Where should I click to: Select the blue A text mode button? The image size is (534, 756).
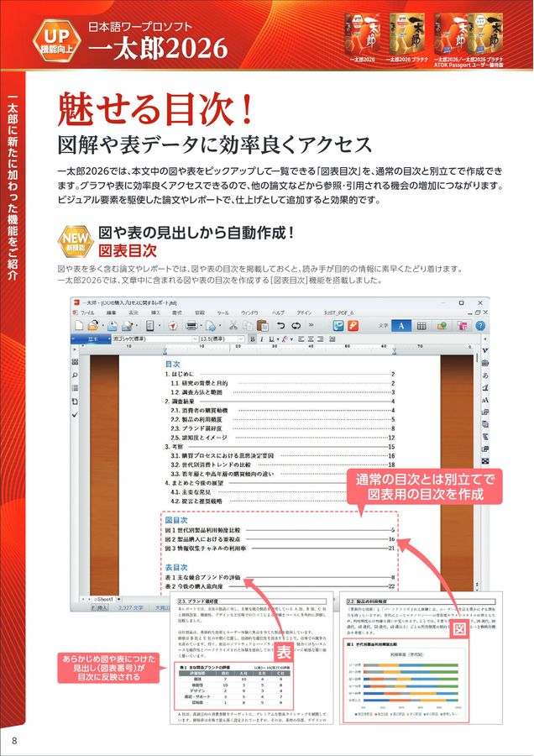401,325
